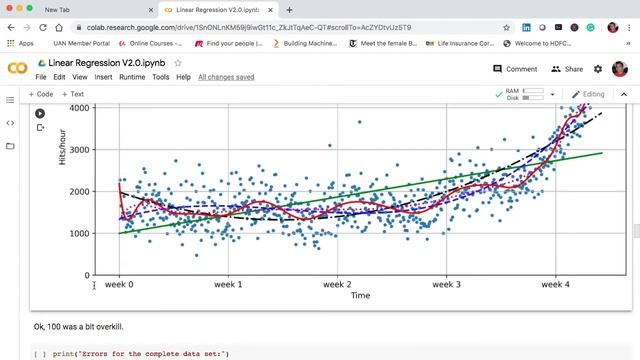The height and width of the screenshot is (360, 640).
Task: Open the File menu
Action: pos(41,77)
